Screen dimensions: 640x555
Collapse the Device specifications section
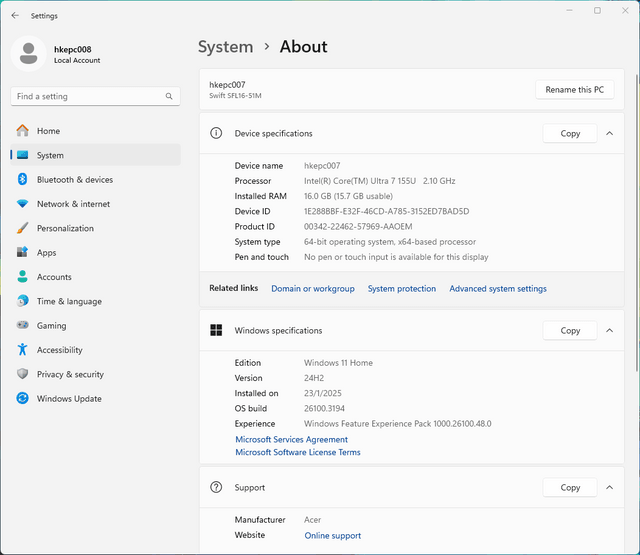[x=609, y=133]
